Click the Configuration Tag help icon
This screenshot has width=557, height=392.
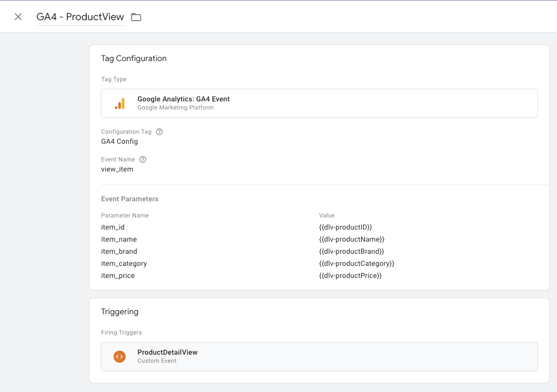coord(159,131)
